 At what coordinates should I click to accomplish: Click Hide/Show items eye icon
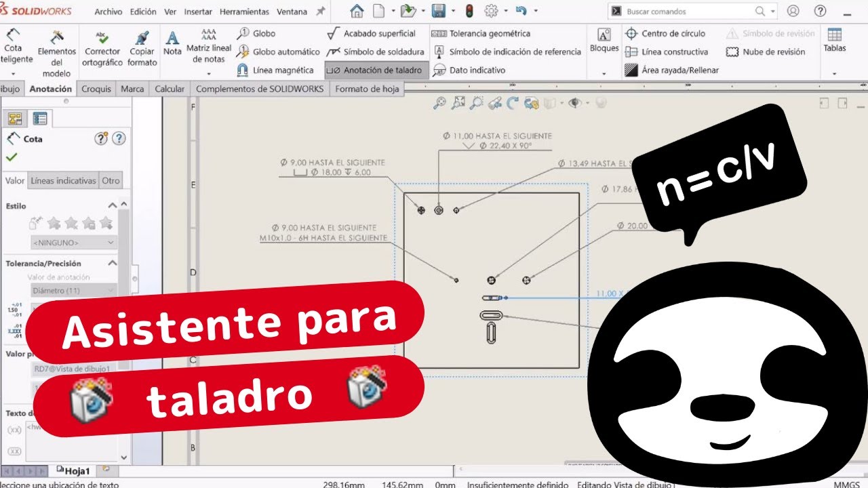(575, 103)
